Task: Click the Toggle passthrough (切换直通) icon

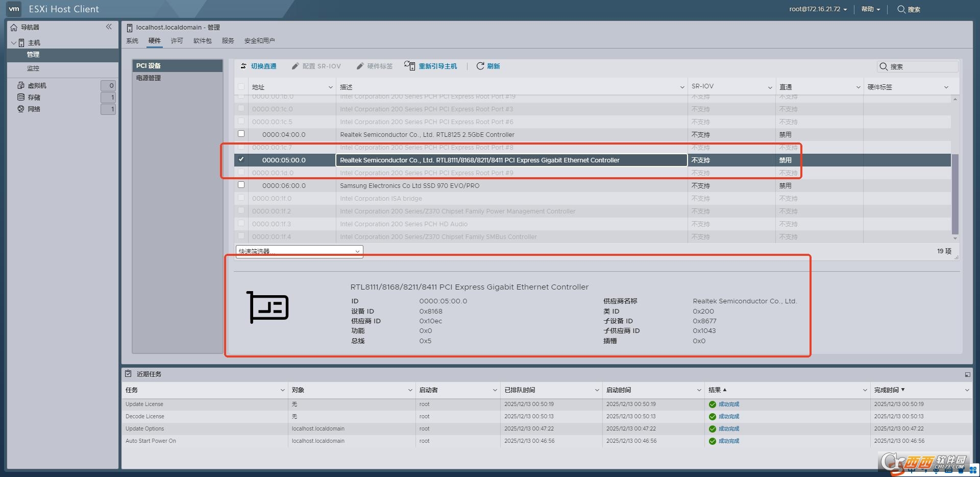Action: pyautogui.click(x=244, y=66)
